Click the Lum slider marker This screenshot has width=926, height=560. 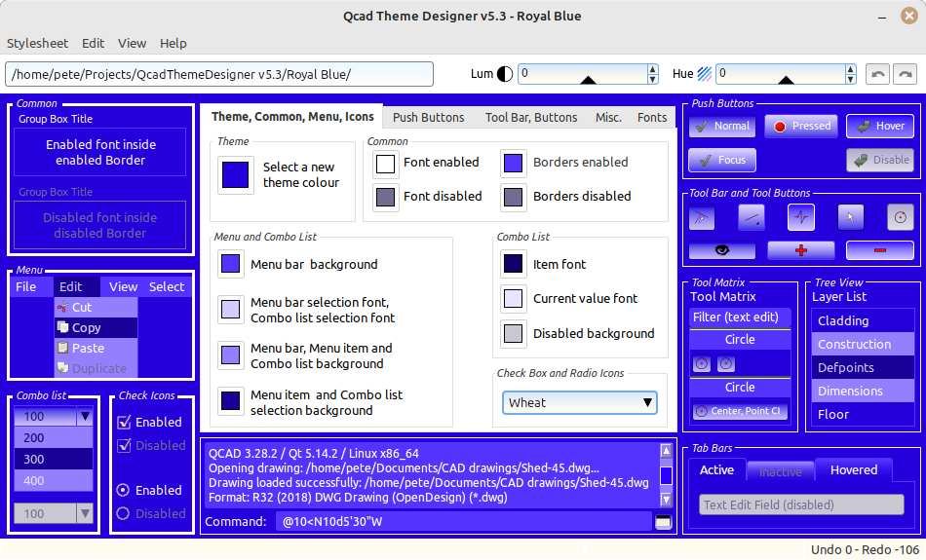tap(588, 80)
